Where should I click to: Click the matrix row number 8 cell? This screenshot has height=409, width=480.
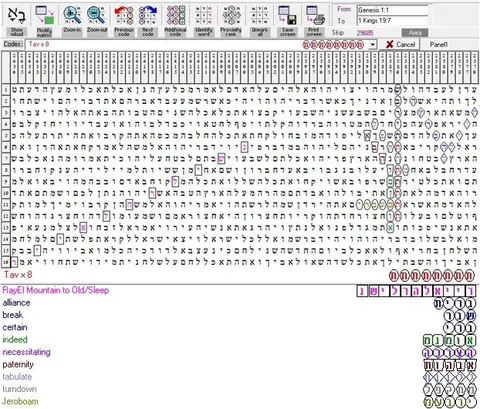[x=6, y=170]
